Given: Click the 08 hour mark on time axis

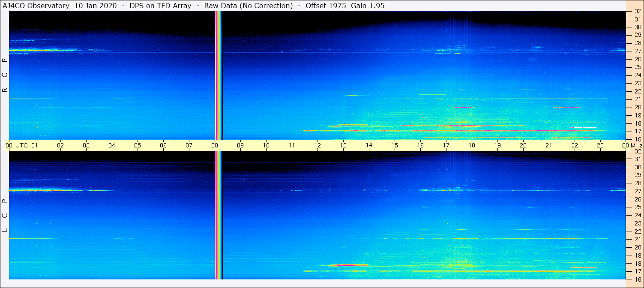Looking at the screenshot, I should [215, 145].
